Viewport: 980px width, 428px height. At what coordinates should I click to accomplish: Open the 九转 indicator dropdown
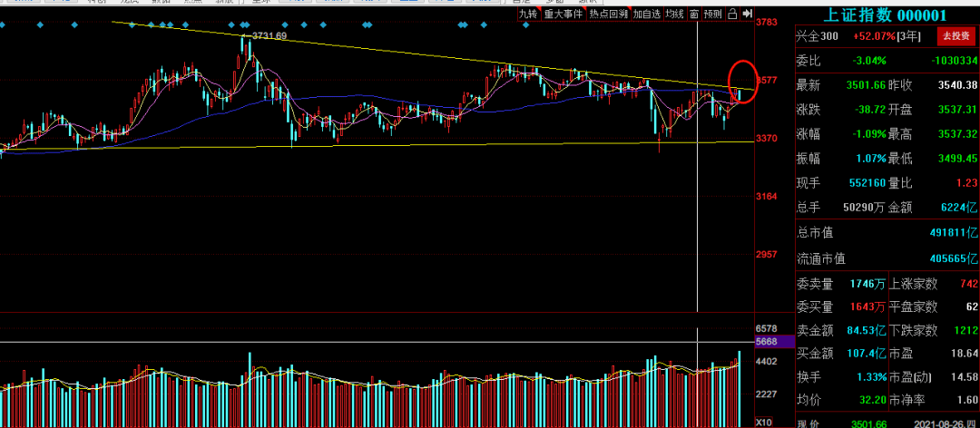529,14
